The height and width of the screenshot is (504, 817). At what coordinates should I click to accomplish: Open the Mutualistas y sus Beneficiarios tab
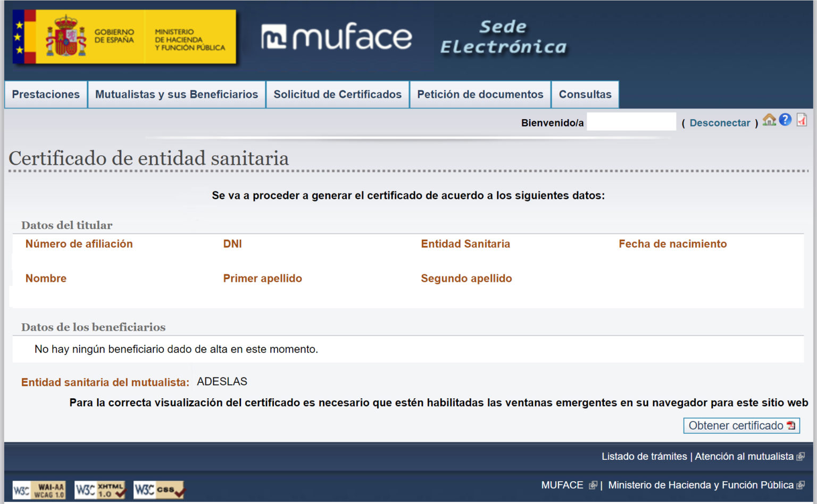point(176,94)
